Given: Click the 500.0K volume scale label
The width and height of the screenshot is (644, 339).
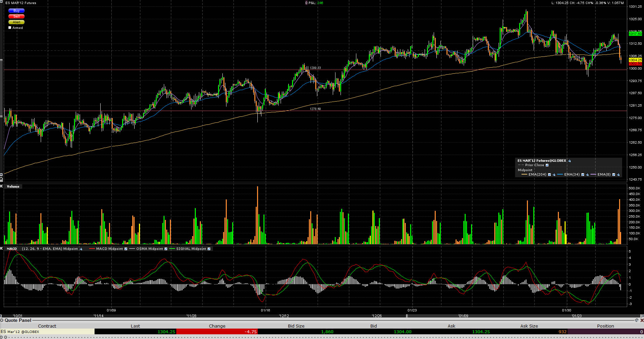Looking at the screenshot, I should tap(635, 188).
